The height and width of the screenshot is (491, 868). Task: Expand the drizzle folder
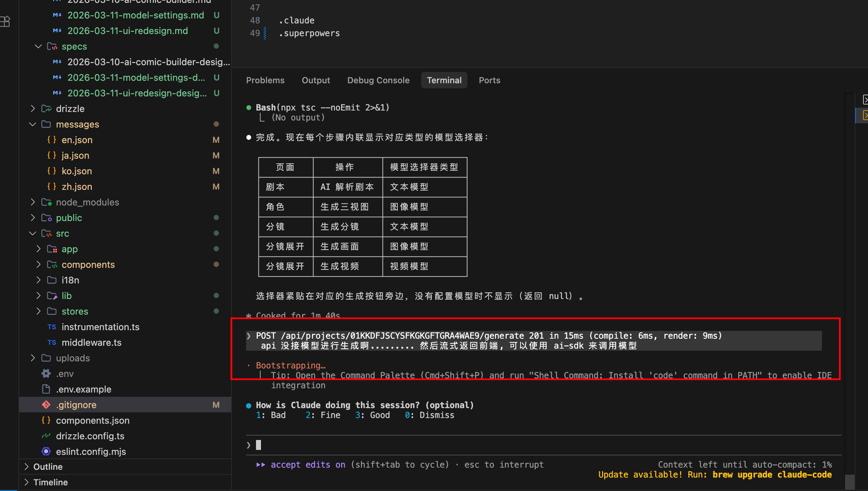coord(33,108)
